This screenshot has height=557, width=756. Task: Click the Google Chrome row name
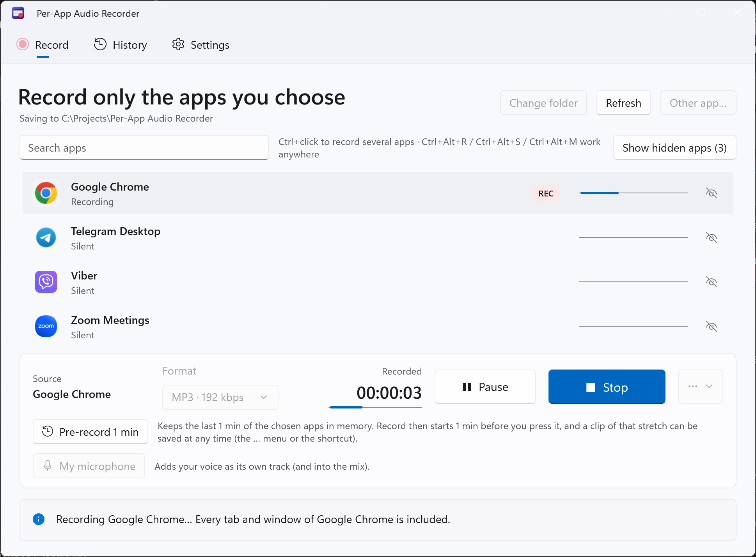click(110, 187)
